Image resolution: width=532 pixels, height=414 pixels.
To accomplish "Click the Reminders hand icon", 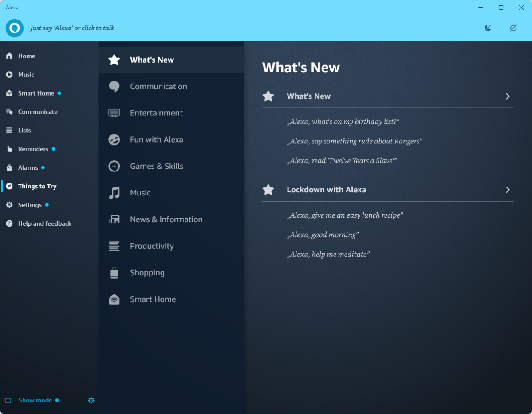I will [x=9, y=149].
